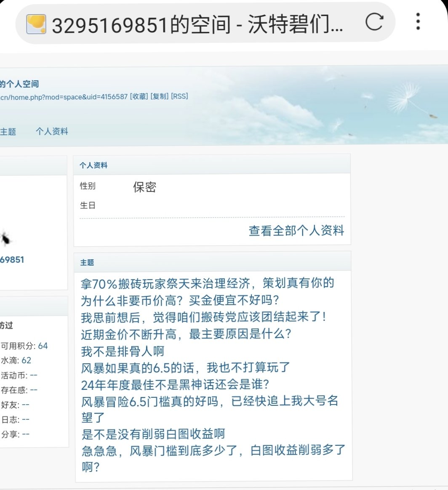This screenshot has width=448, height=490.
Task: Open thread 24年年度最佳不是黑神话还会是谁？
Action: pyautogui.click(x=175, y=385)
